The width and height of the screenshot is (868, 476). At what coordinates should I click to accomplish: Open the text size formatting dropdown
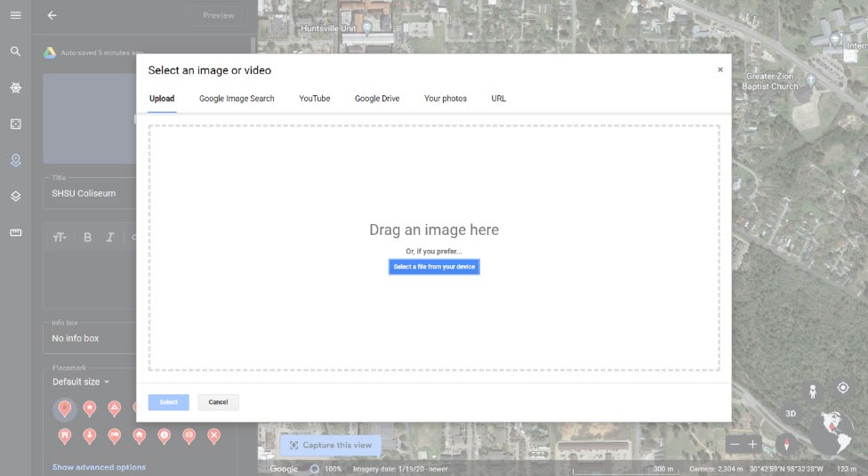point(60,238)
